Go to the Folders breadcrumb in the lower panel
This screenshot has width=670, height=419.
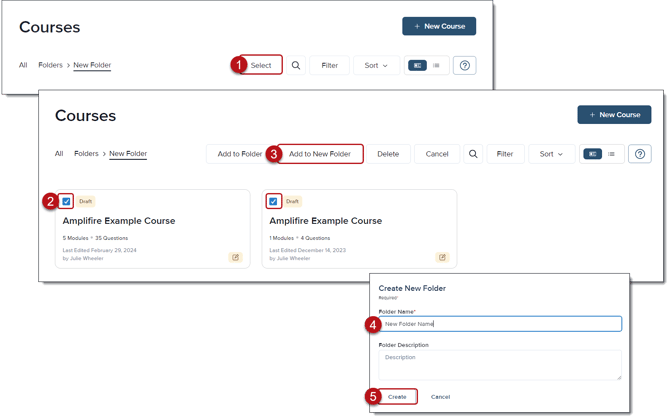[86, 154]
